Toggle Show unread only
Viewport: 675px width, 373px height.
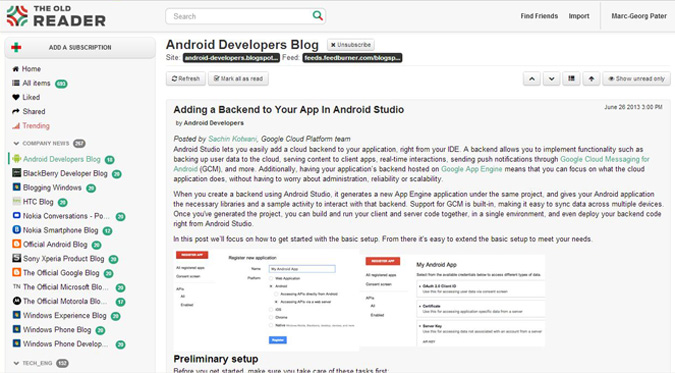636,79
